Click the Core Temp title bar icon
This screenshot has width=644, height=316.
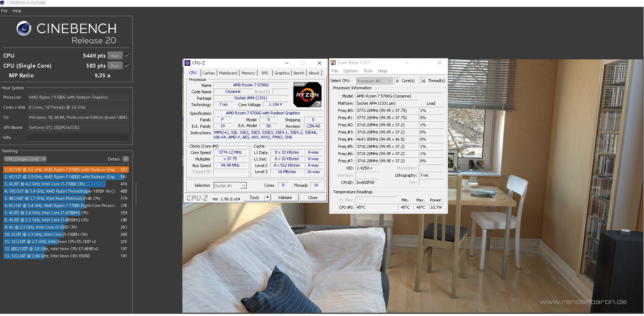(333, 63)
